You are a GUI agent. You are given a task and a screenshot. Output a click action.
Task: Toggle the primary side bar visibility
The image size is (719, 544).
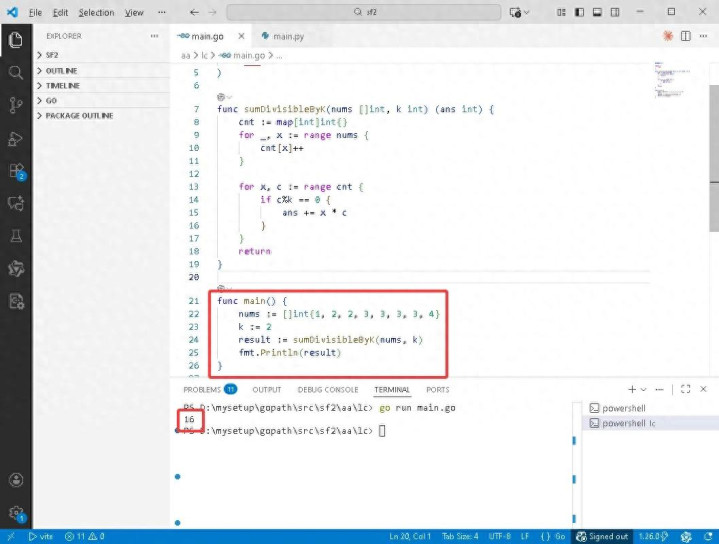click(x=577, y=12)
